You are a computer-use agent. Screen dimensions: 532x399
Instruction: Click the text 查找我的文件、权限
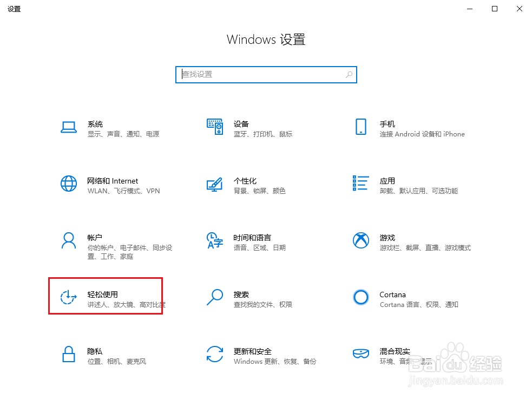pos(263,305)
